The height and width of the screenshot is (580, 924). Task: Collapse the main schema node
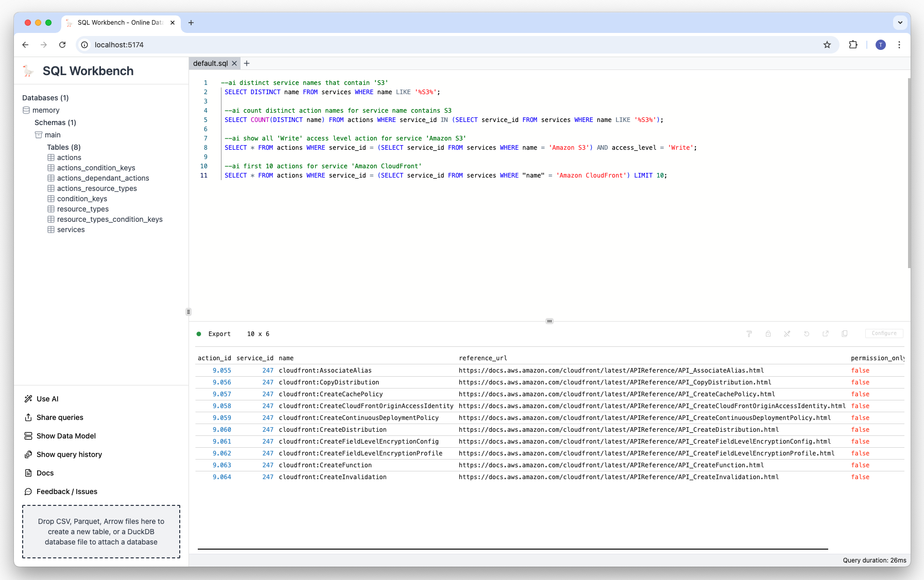coord(52,135)
